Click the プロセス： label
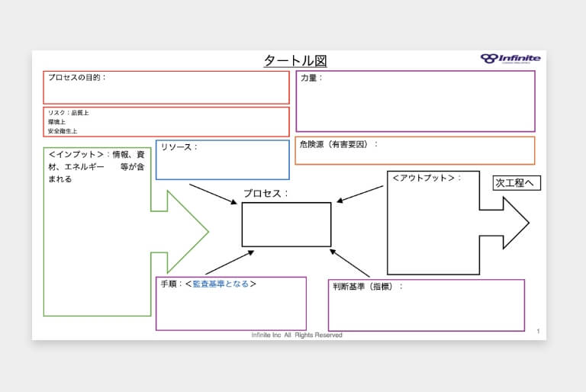586x392 pixels. 266,194
